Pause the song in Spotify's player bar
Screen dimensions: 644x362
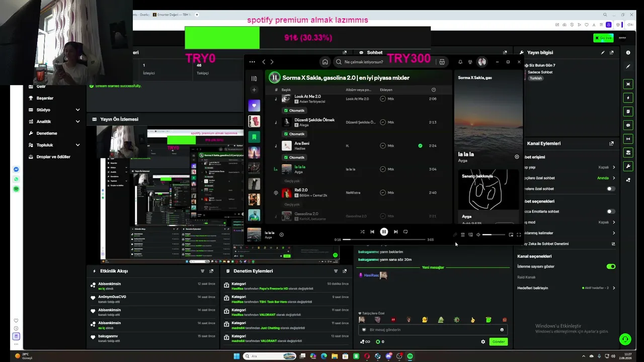(384, 232)
